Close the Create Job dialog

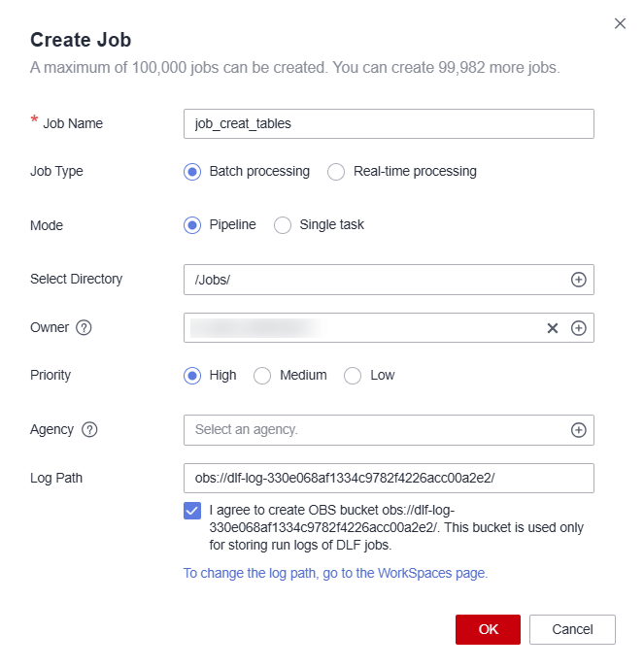620,23
